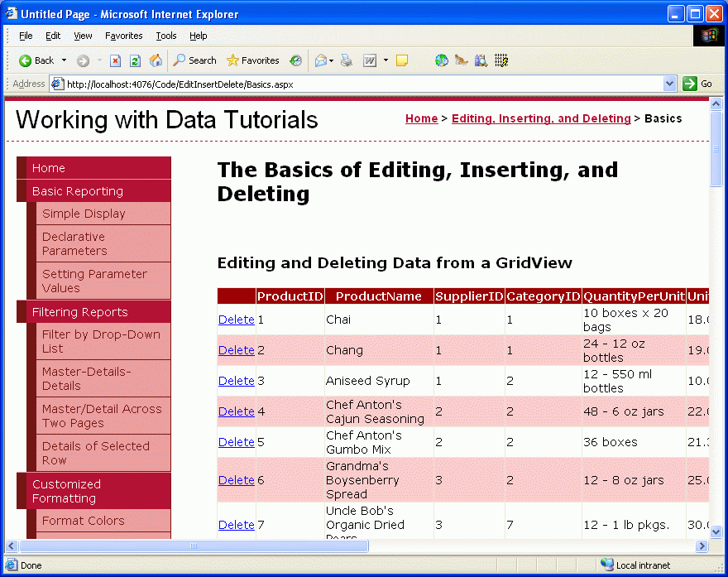Expand the Forward history dropdown arrow

(99, 60)
